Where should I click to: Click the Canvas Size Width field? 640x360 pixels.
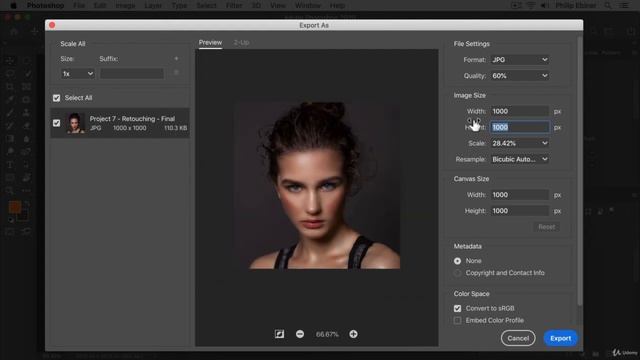(x=520, y=195)
